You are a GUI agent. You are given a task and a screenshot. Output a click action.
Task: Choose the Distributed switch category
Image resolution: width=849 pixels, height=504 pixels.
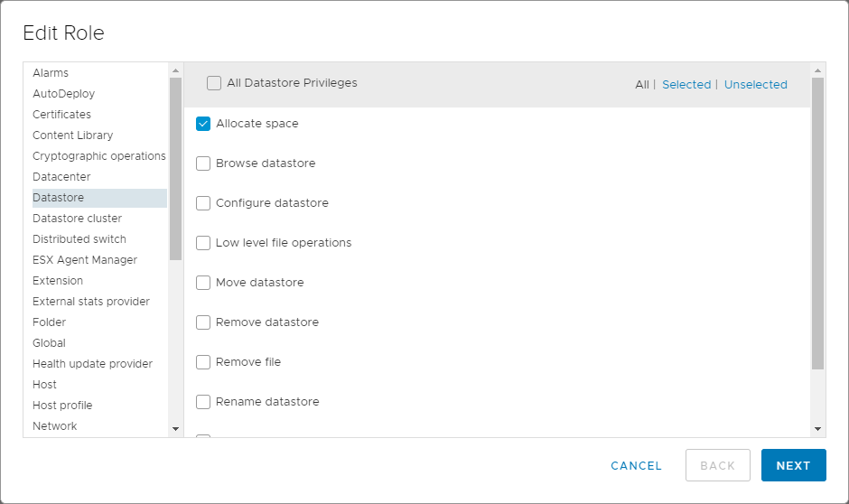pyautogui.click(x=79, y=239)
